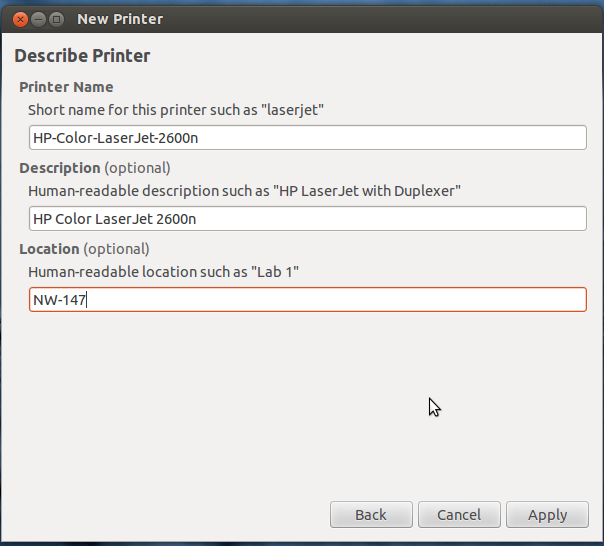Click the (optional) text beside Location
Image resolution: width=604 pixels, height=546 pixels.
[x=116, y=249]
